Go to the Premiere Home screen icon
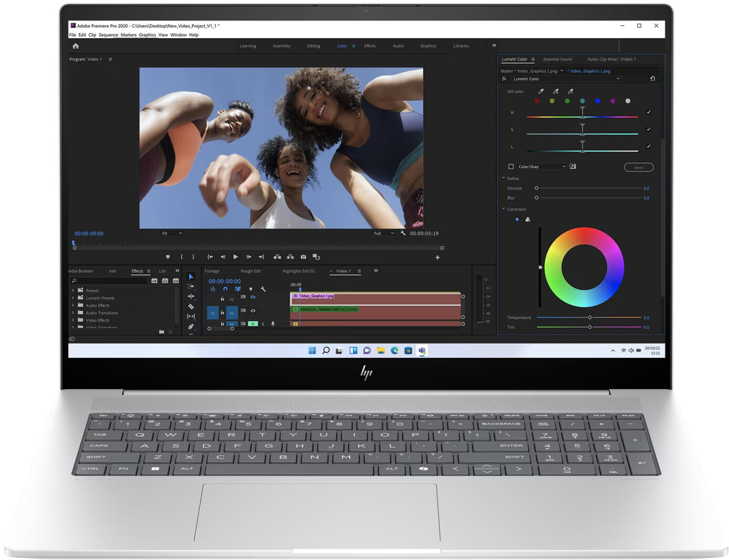 (x=76, y=46)
